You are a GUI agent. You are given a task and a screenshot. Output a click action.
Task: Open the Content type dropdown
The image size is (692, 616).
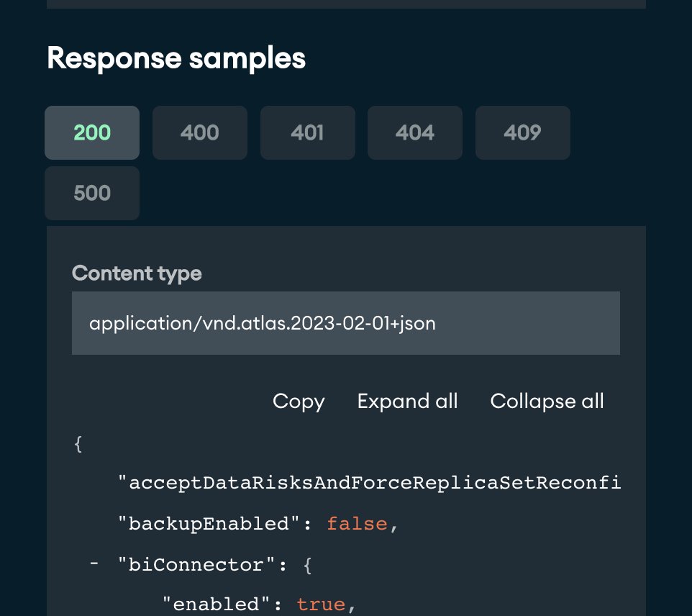345,323
